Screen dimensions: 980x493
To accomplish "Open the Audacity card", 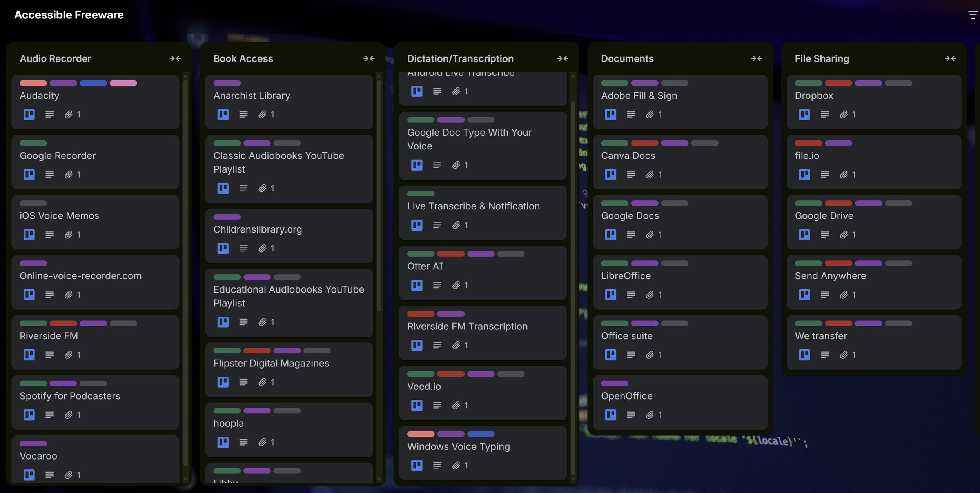I will (x=39, y=95).
